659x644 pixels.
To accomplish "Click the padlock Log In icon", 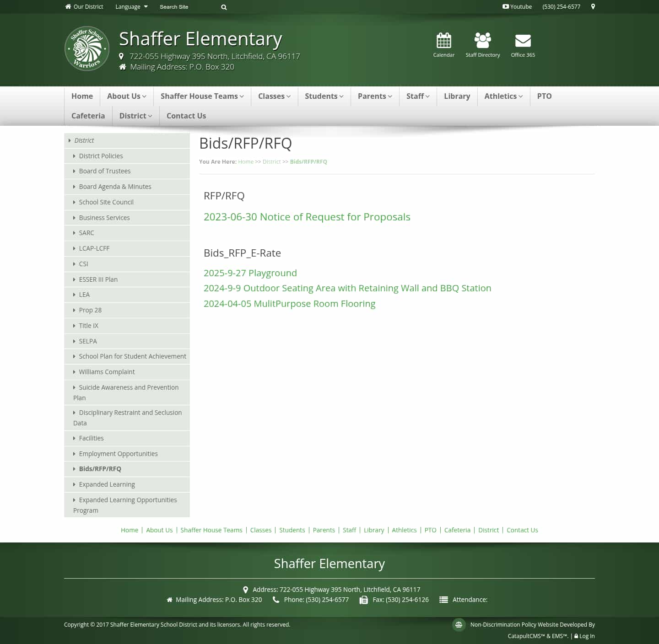I will tap(576, 636).
